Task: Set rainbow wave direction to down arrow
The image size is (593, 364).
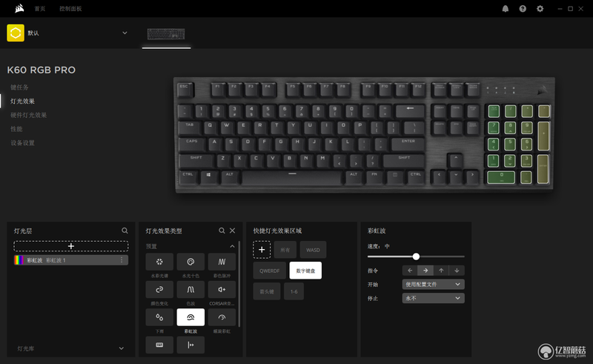Action: 457,271
